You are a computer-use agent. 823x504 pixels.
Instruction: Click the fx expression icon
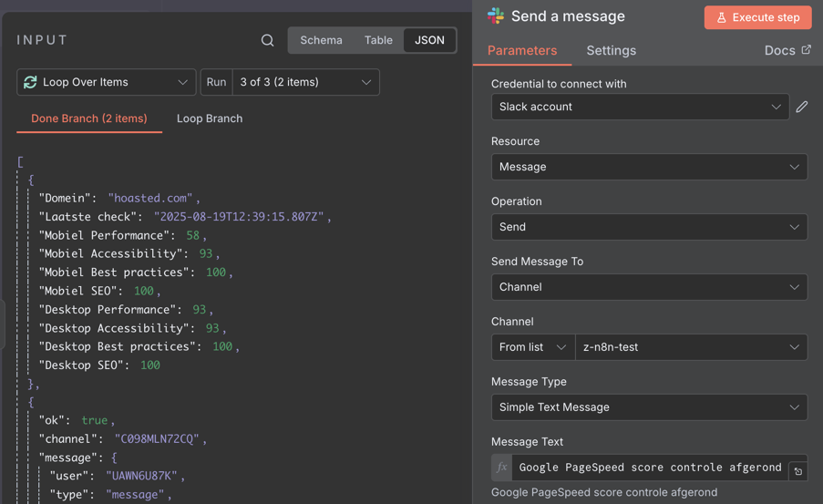(x=502, y=468)
